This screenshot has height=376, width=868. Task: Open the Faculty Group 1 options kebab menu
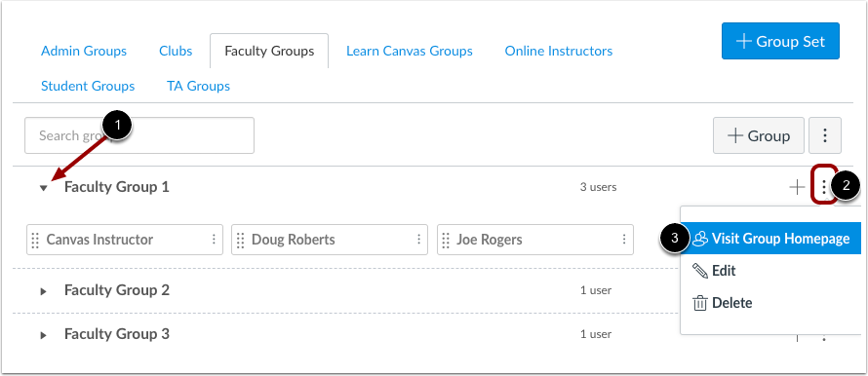click(x=824, y=188)
